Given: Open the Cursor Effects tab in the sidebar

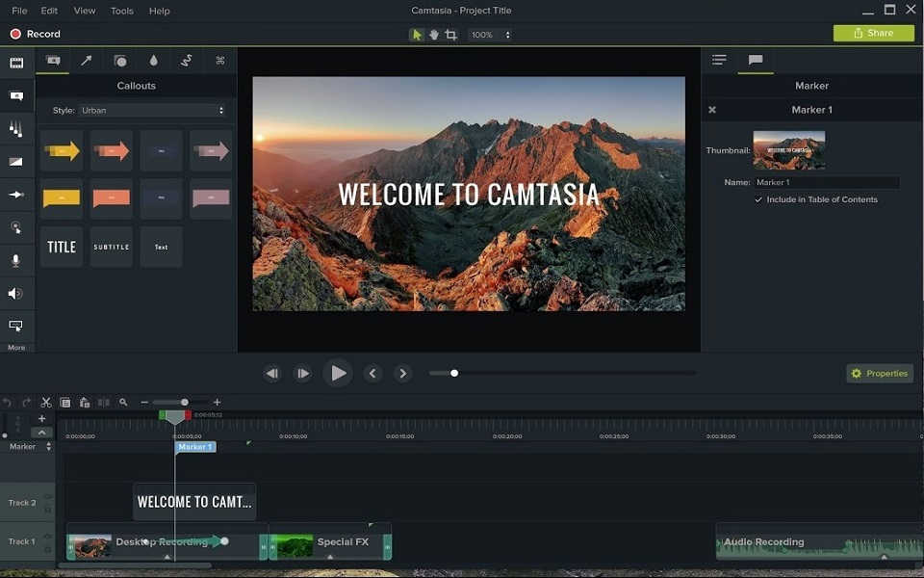Looking at the screenshot, I should click(16, 227).
